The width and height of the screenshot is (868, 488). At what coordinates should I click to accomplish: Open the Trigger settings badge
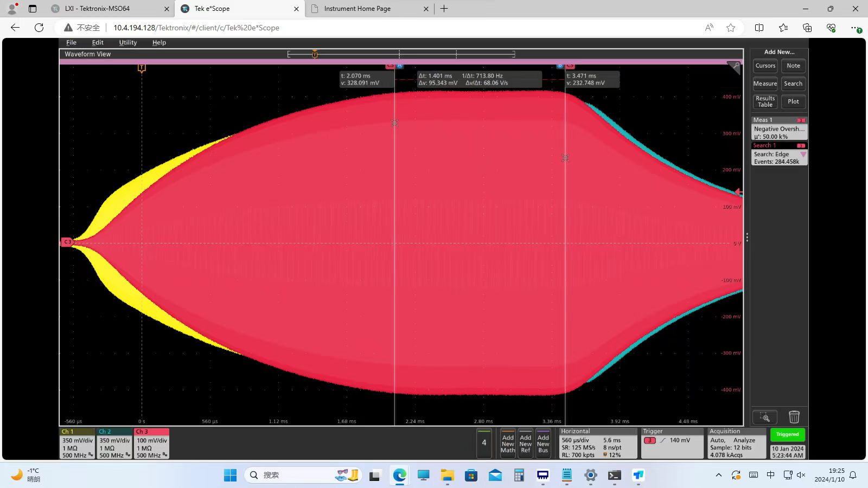tap(672, 444)
